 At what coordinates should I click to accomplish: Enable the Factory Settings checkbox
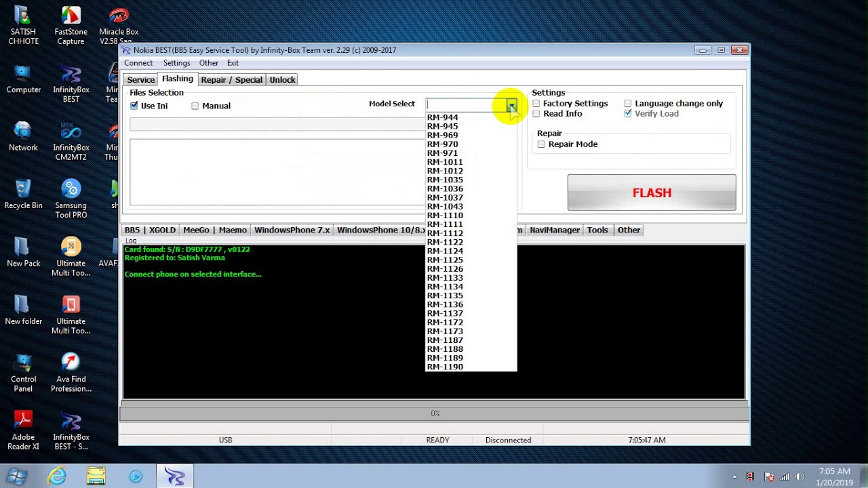[536, 104]
